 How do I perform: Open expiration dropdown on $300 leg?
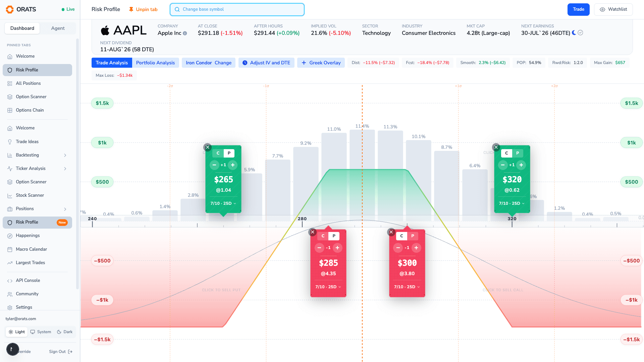point(407,287)
